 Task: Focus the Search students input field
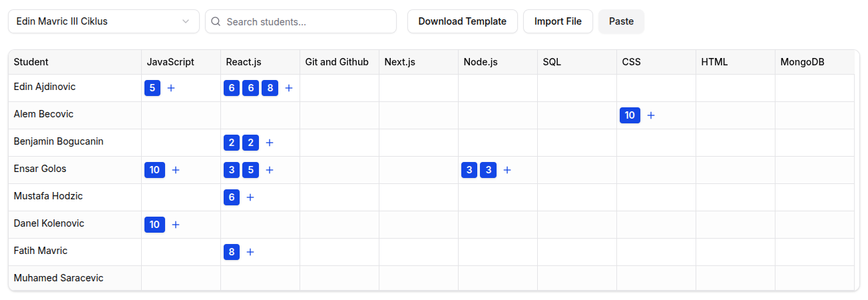308,21
